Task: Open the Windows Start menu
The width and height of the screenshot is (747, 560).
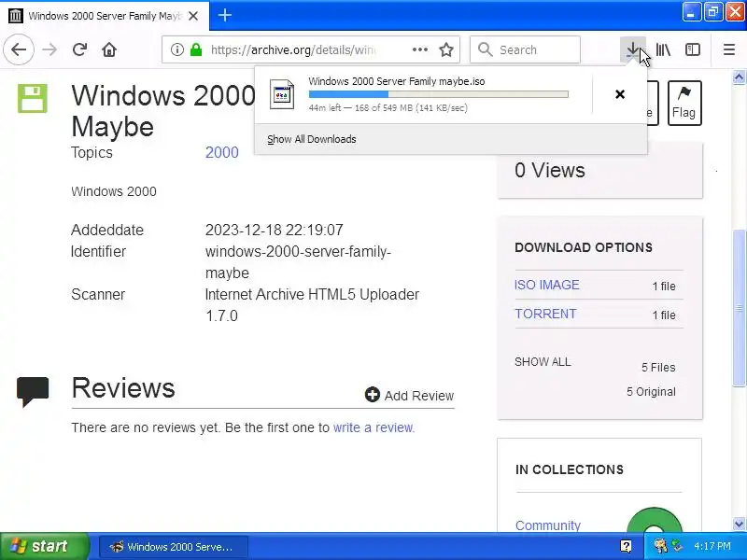Action: [x=44, y=546]
